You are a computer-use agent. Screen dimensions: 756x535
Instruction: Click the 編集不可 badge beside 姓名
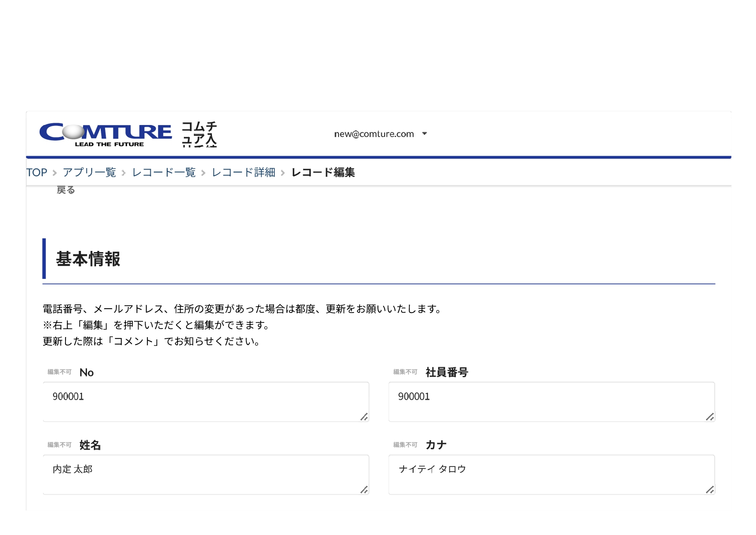pos(59,444)
